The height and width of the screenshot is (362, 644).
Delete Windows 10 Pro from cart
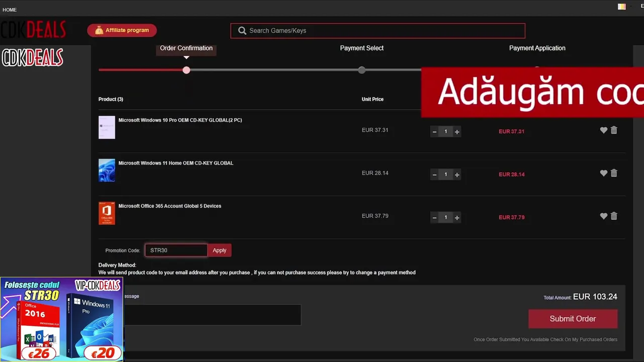pyautogui.click(x=614, y=130)
